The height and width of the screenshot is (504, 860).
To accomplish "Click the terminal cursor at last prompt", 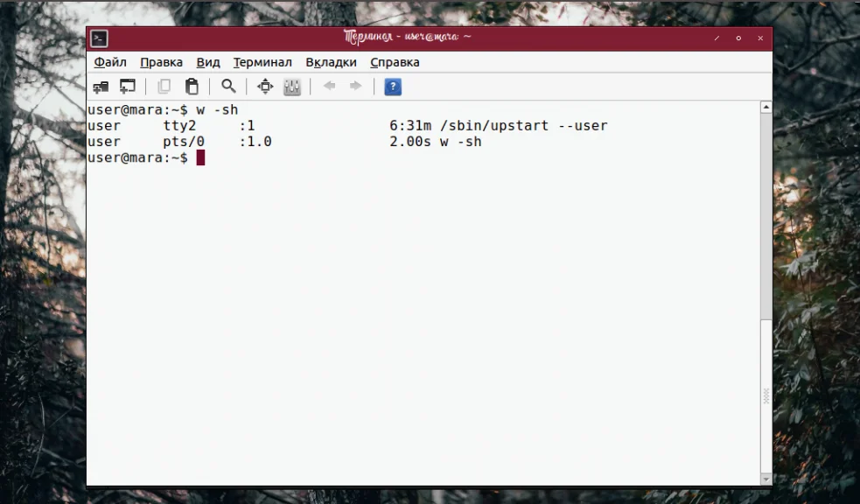I will point(200,158).
